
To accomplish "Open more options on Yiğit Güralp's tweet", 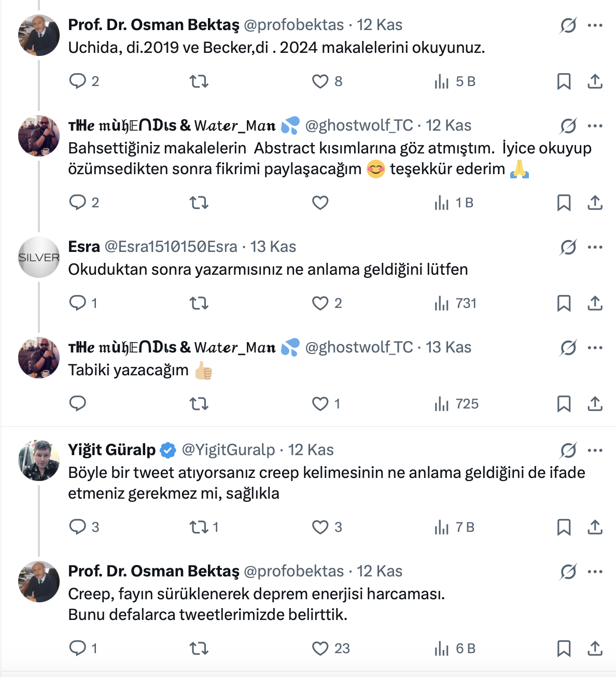I will [595, 450].
